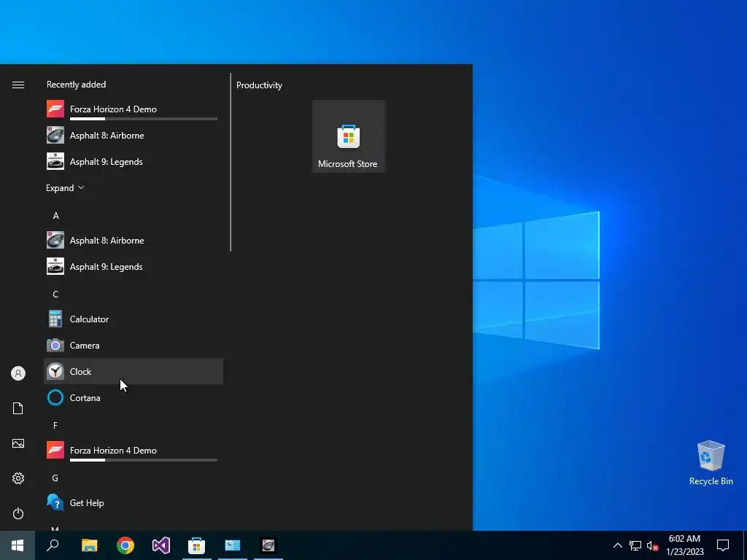Click Show desktop at the taskbar's far right edge
747x560 pixels.
pos(745,545)
